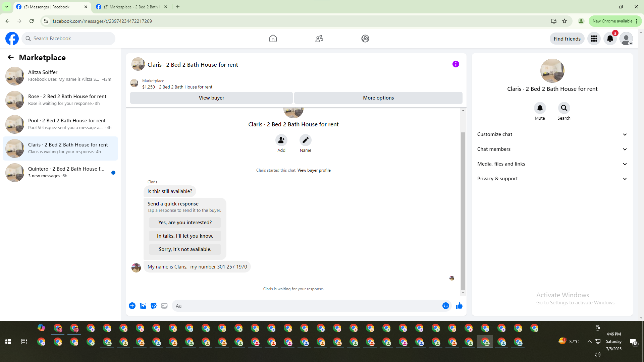The height and width of the screenshot is (362, 644).
Task: Expand Privacy & support section
Action: pos(552,179)
